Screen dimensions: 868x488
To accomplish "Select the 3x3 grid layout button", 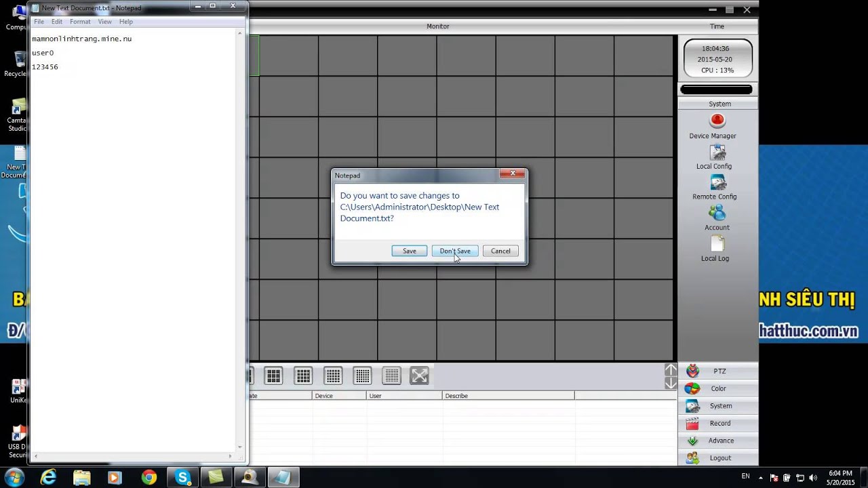I will pos(273,375).
